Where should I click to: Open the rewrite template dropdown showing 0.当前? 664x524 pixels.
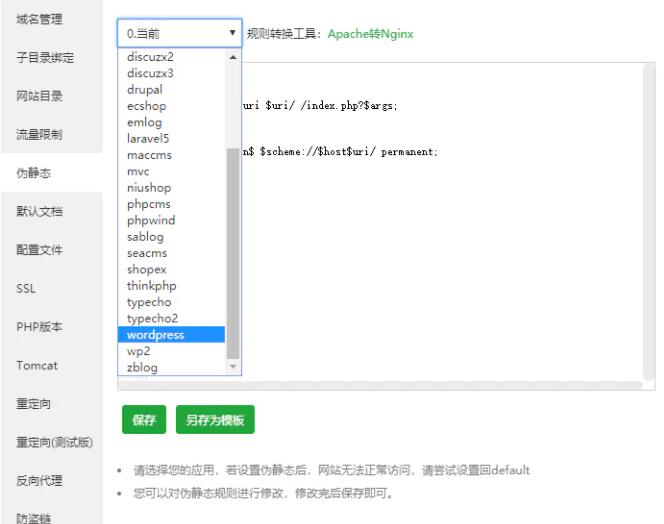click(x=179, y=33)
